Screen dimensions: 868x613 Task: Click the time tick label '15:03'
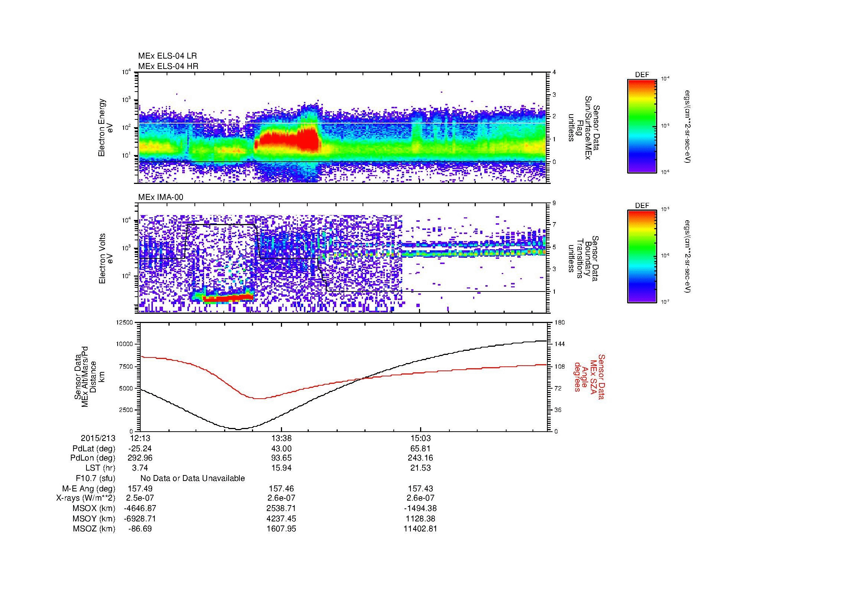(420, 438)
